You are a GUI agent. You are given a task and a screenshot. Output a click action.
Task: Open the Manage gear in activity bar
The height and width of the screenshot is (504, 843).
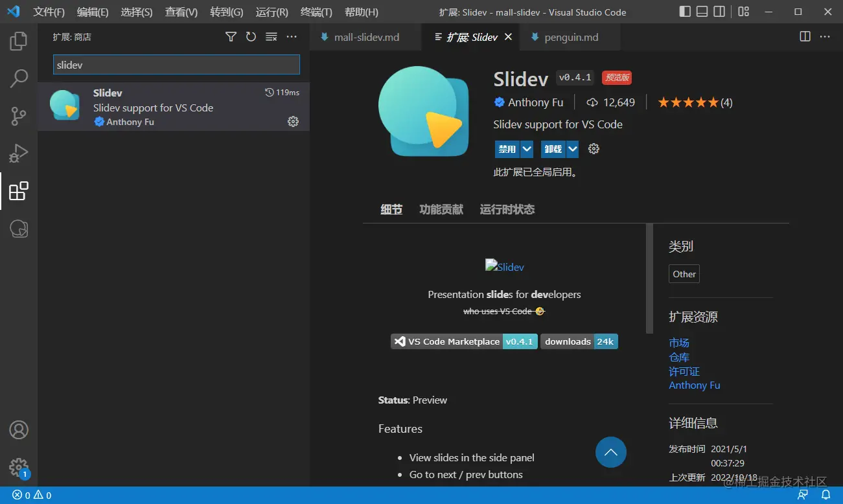point(19,467)
